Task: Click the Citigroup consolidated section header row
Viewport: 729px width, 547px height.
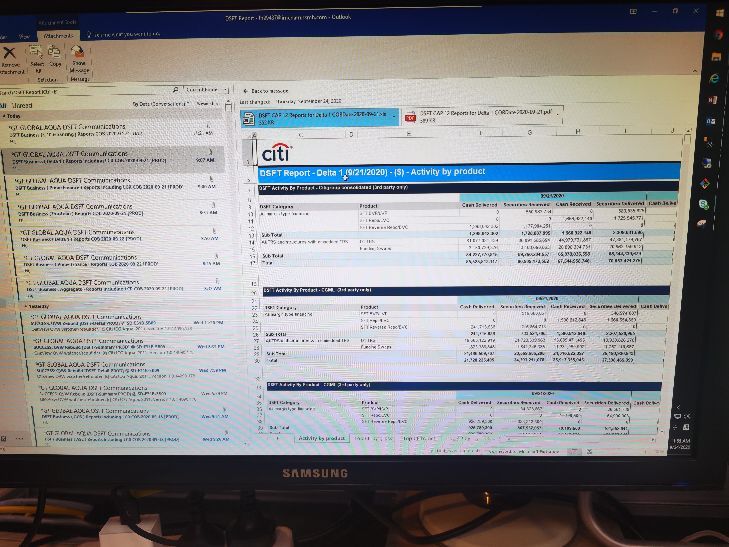Action: tap(468, 187)
